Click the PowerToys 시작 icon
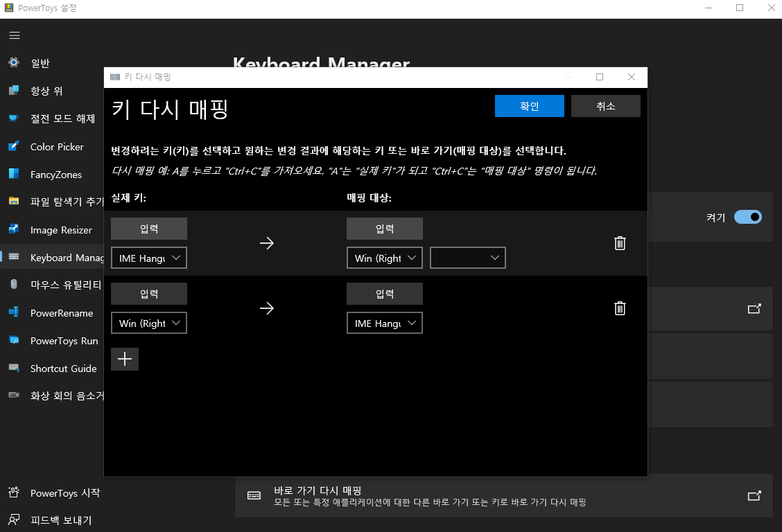 tap(14, 492)
